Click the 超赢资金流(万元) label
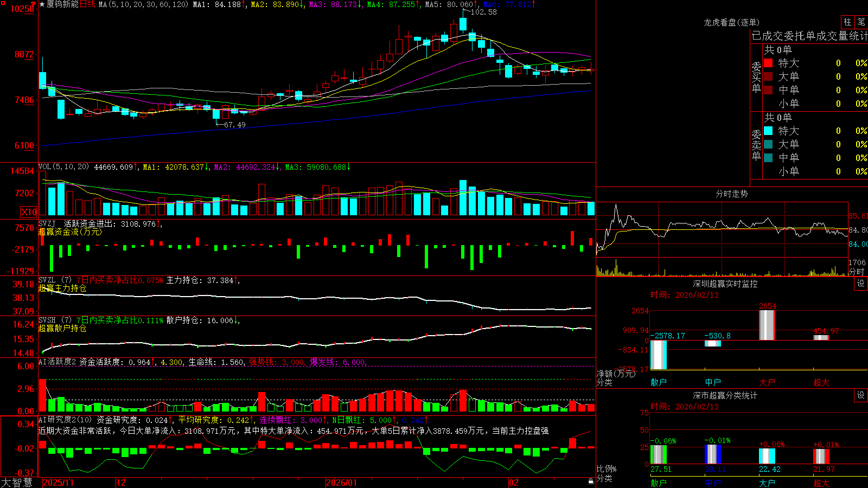 pyautogui.click(x=70, y=232)
